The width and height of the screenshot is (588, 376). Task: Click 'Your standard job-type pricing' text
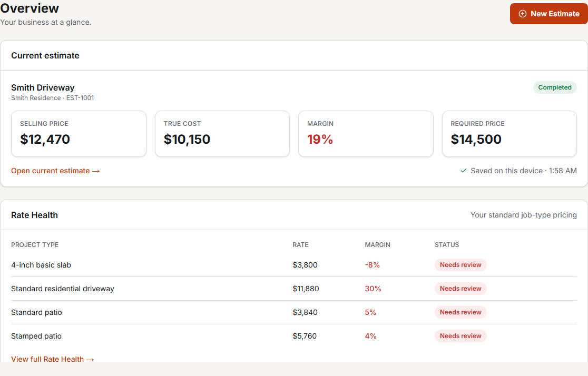[x=524, y=215]
